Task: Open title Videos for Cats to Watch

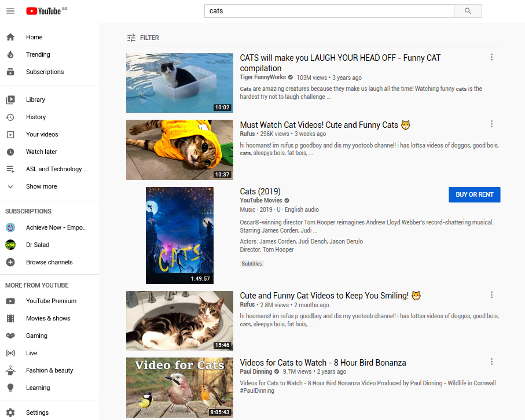Action: coord(323,363)
